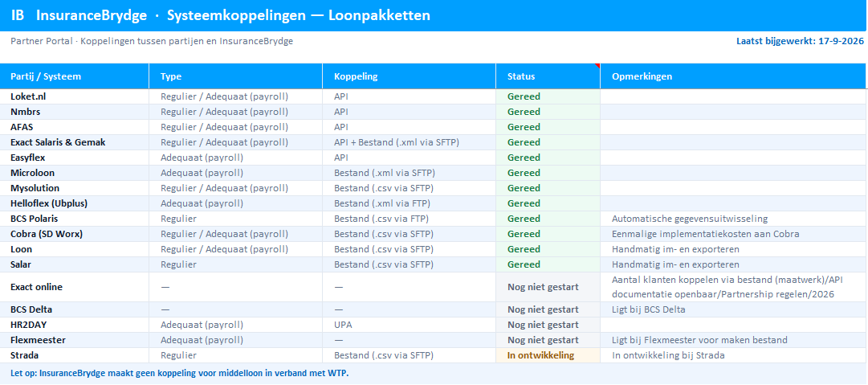Select the Partner Portal subtitle text
The image size is (868, 385).
point(152,42)
